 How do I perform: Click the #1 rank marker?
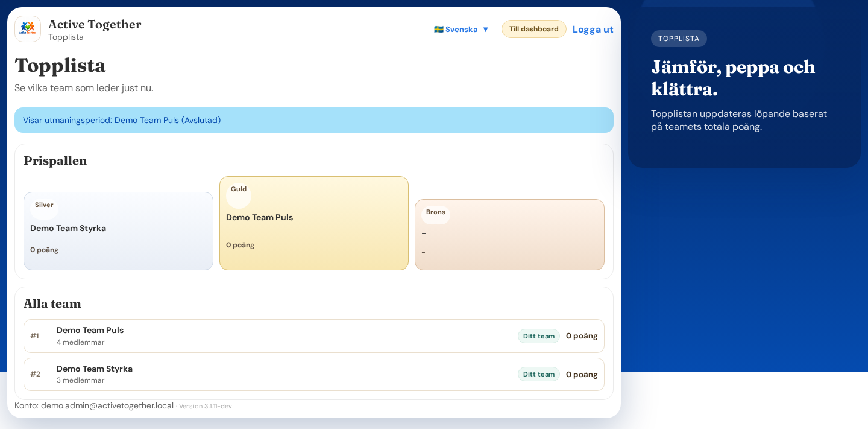click(x=35, y=336)
